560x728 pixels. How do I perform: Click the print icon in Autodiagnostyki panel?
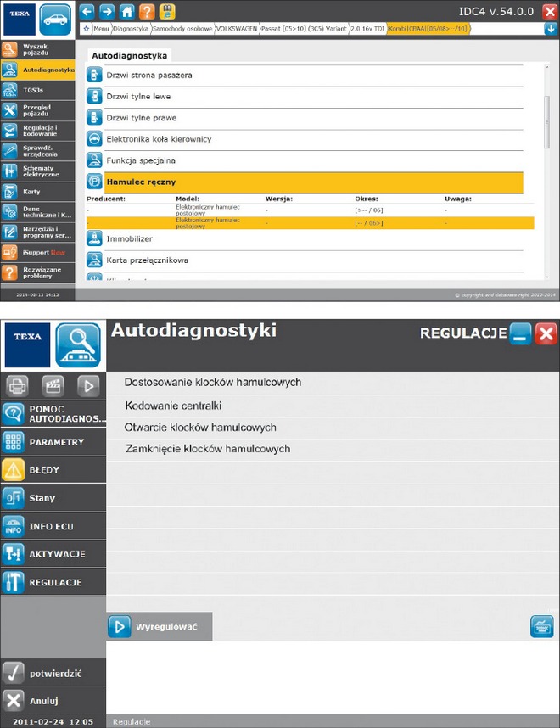(18, 385)
